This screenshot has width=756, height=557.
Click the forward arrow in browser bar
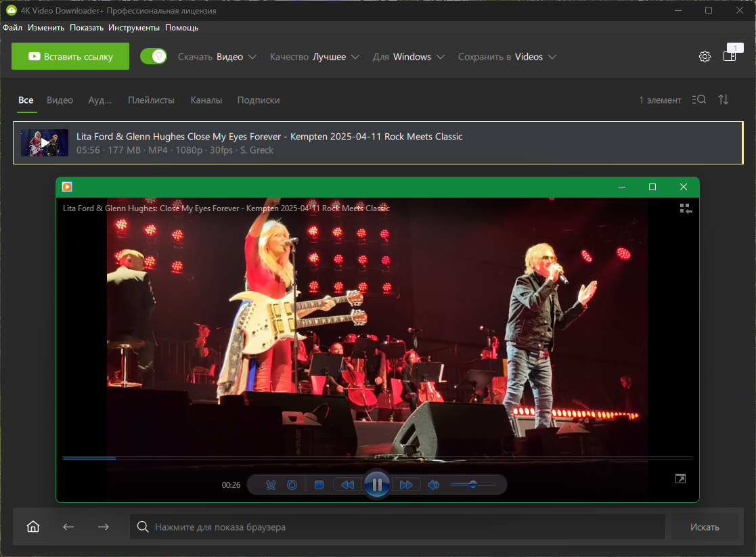103,527
